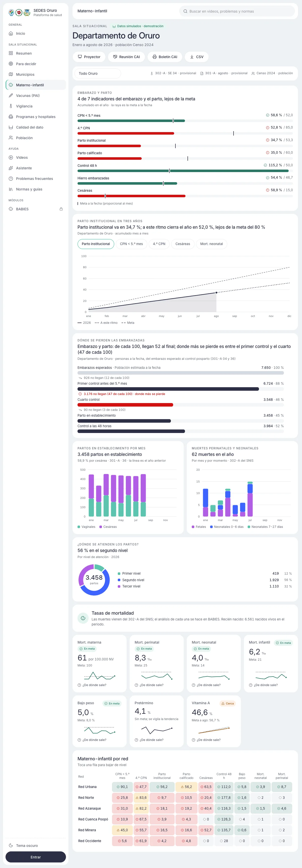Click the Problemas frecuentes help icon

click(x=11, y=179)
